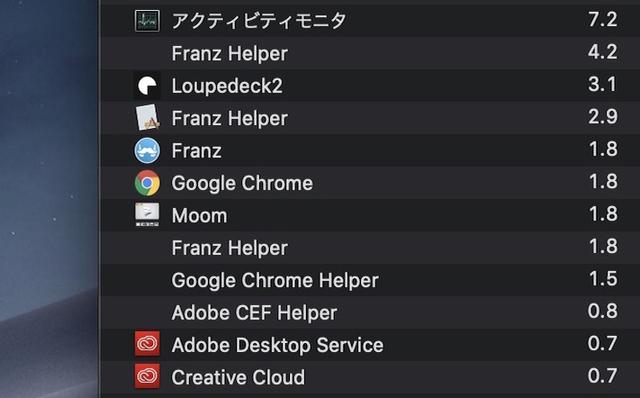Select the アクティビティモニタ process row

tap(370, 20)
